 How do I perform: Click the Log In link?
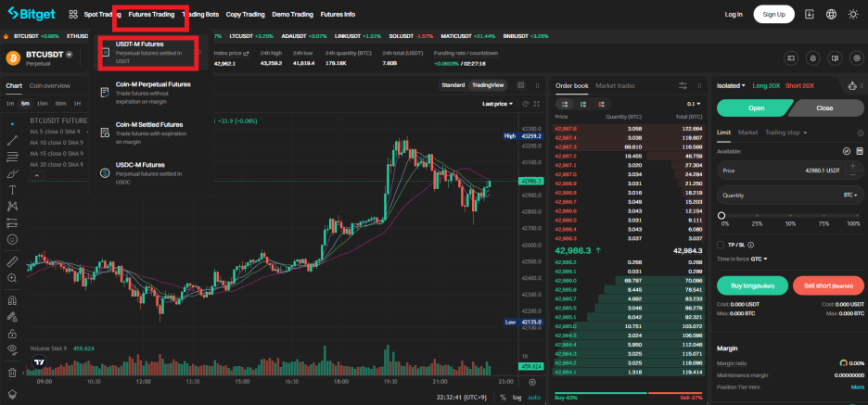coord(734,15)
